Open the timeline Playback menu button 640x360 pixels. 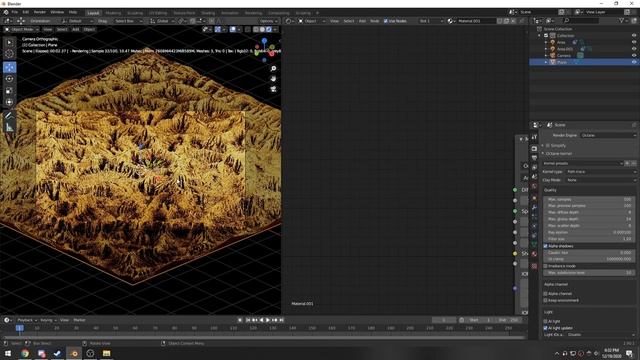[27, 320]
